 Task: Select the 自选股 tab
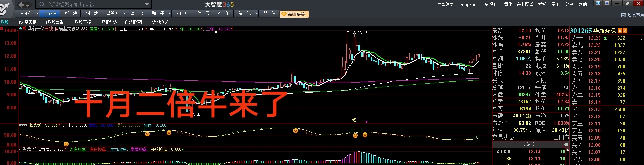pyautogui.click(x=50, y=14)
